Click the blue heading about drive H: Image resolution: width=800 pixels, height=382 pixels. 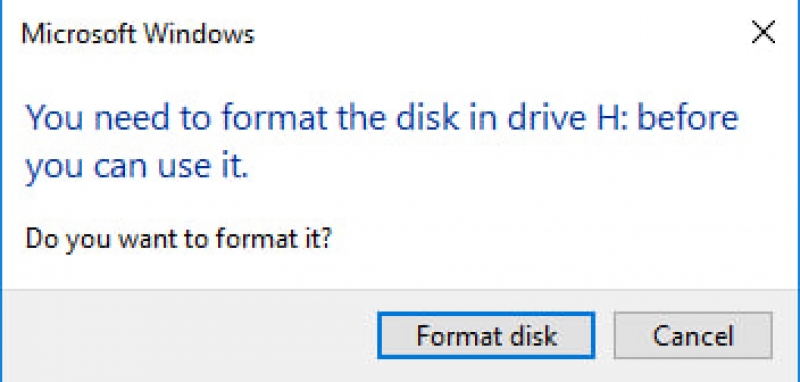(x=382, y=142)
